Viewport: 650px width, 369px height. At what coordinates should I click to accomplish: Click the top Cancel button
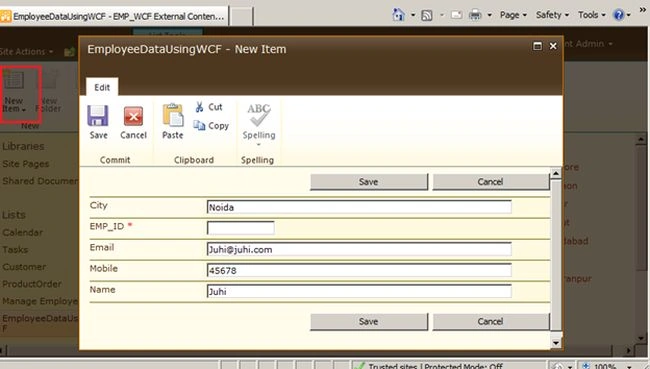[x=490, y=182]
